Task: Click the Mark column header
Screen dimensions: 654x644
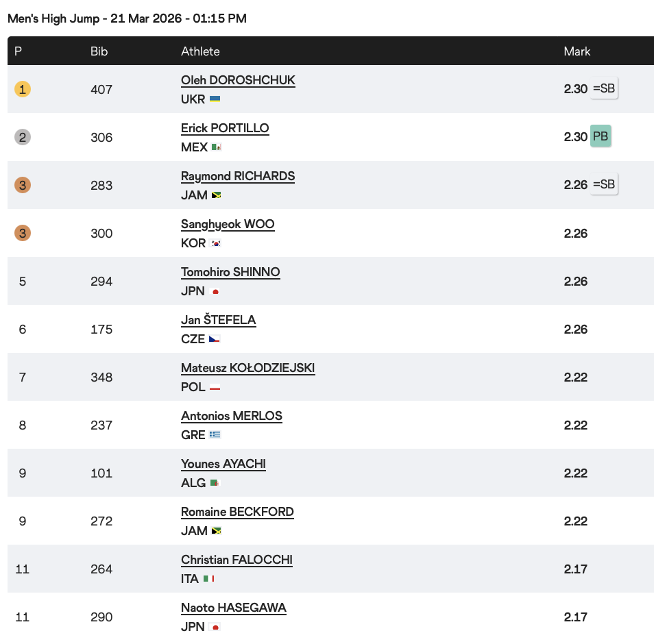Action: (577, 51)
